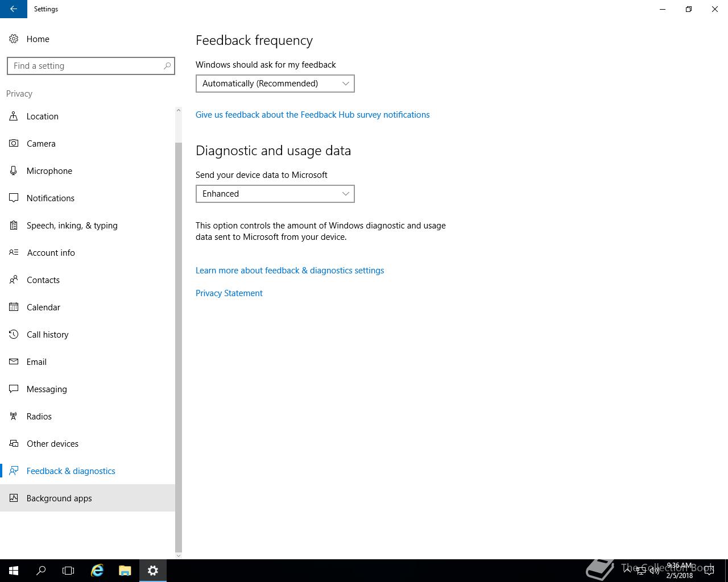Open Task View from taskbar
The height and width of the screenshot is (582, 728).
pyautogui.click(x=68, y=571)
